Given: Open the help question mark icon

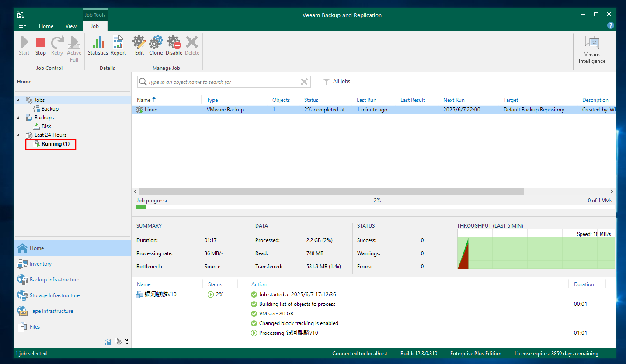Looking at the screenshot, I should (x=611, y=26).
